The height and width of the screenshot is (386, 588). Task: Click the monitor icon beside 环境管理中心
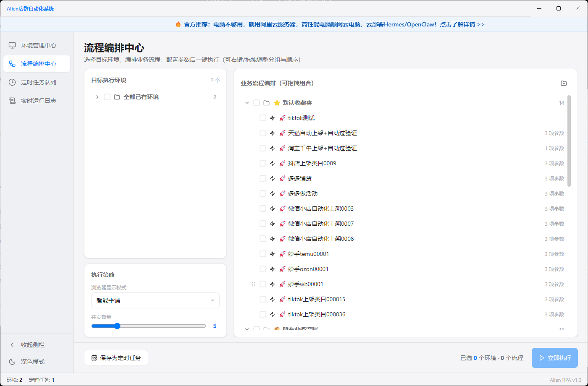pyautogui.click(x=12, y=45)
